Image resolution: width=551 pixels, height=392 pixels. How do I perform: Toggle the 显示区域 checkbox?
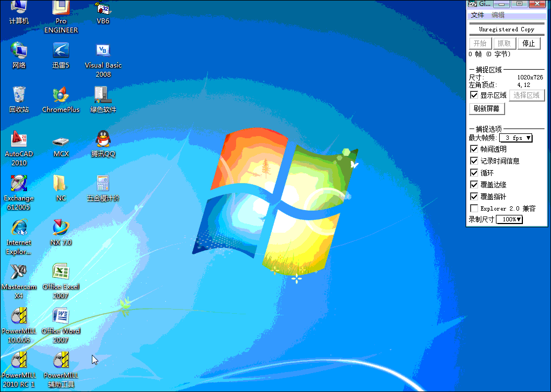(x=474, y=95)
